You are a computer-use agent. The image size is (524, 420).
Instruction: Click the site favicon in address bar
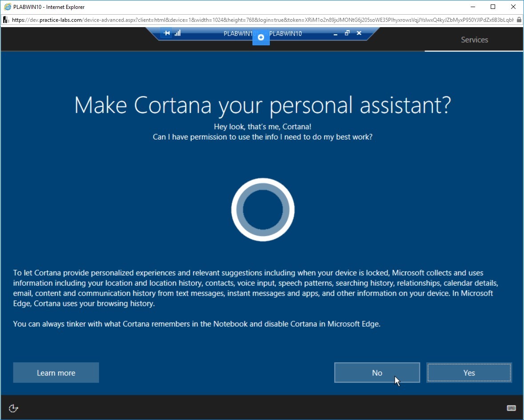pyautogui.click(x=6, y=20)
